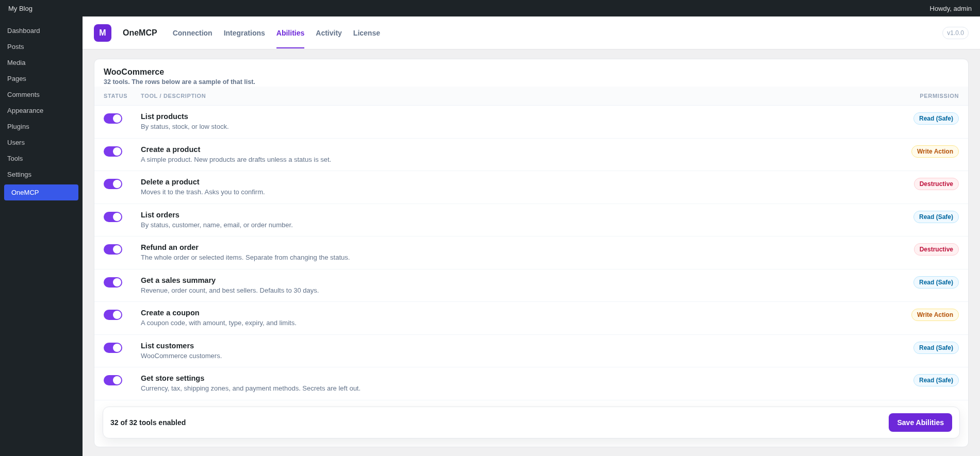Screen dimensions: 980x456
Task: Click the Read (Safe) badge for List products
Action: point(936,119)
